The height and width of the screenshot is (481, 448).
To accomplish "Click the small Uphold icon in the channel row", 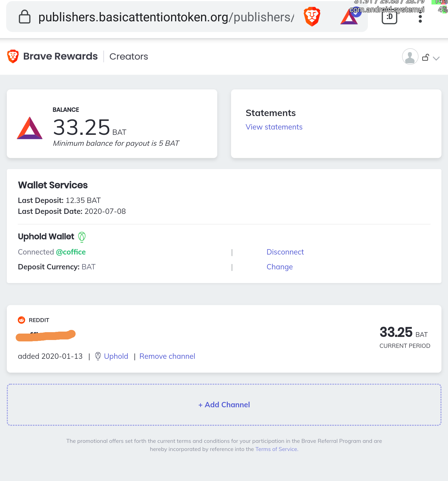I will pyautogui.click(x=98, y=356).
